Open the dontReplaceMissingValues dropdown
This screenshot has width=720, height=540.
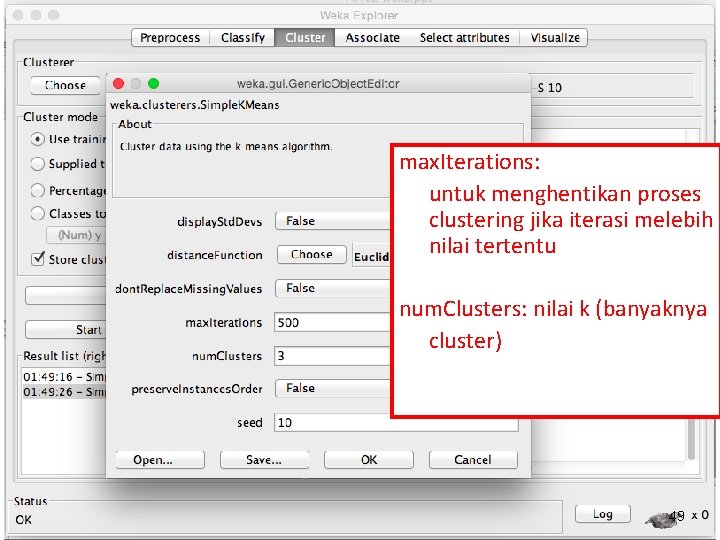(332, 288)
